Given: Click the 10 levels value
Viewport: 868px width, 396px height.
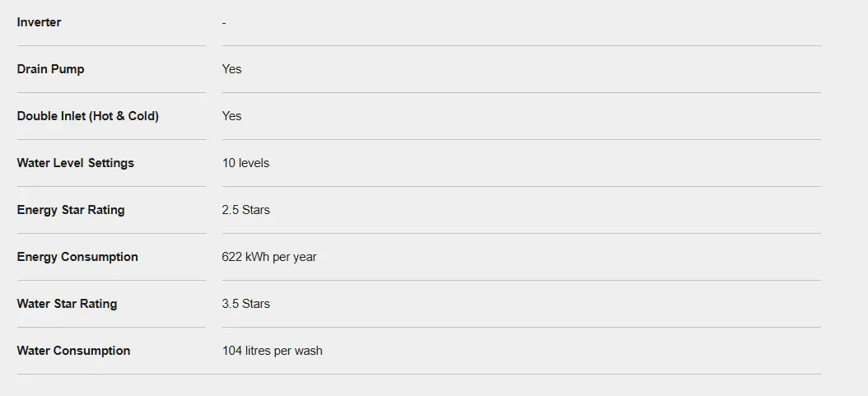Looking at the screenshot, I should [x=245, y=163].
